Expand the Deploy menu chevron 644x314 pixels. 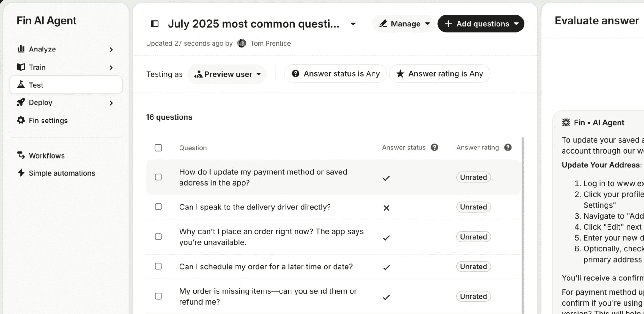[x=111, y=103]
